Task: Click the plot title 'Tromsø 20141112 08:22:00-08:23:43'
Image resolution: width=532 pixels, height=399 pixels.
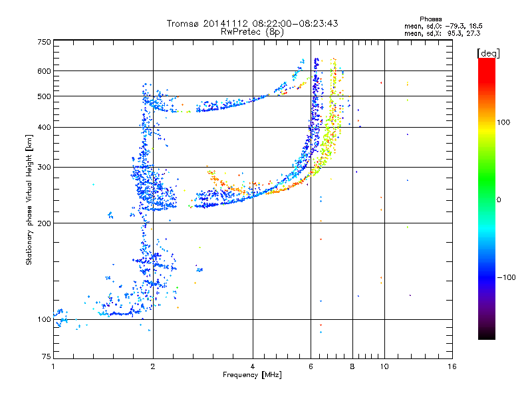Action: point(252,23)
